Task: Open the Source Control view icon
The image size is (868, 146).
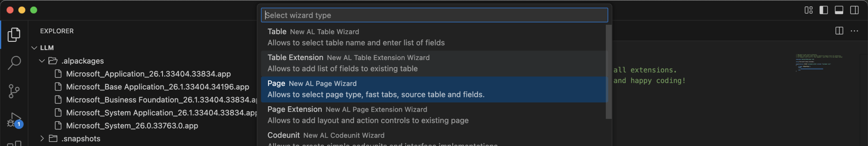Action: 14,91
